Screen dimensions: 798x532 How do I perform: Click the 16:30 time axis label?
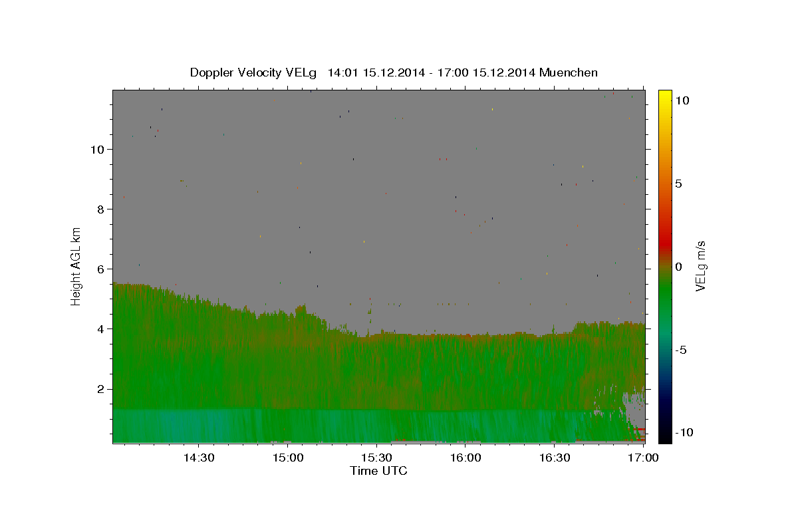[x=555, y=458]
